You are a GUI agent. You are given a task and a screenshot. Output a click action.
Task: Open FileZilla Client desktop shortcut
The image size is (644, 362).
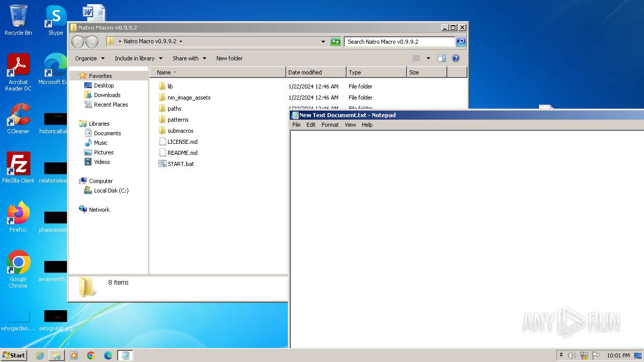(18, 167)
